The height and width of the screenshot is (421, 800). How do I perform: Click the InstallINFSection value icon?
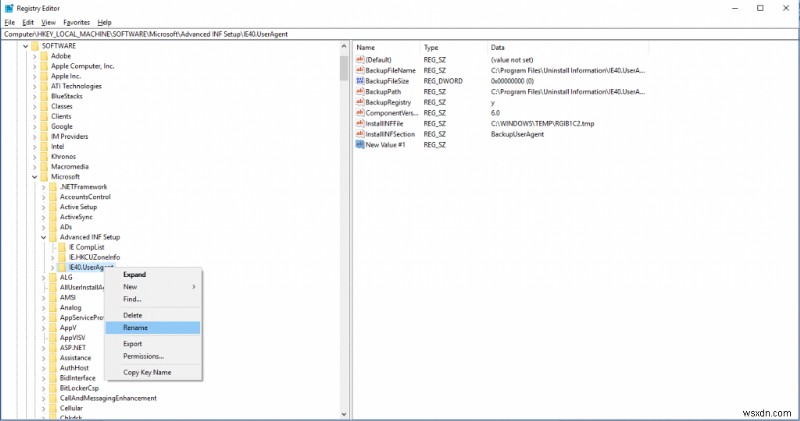point(360,134)
